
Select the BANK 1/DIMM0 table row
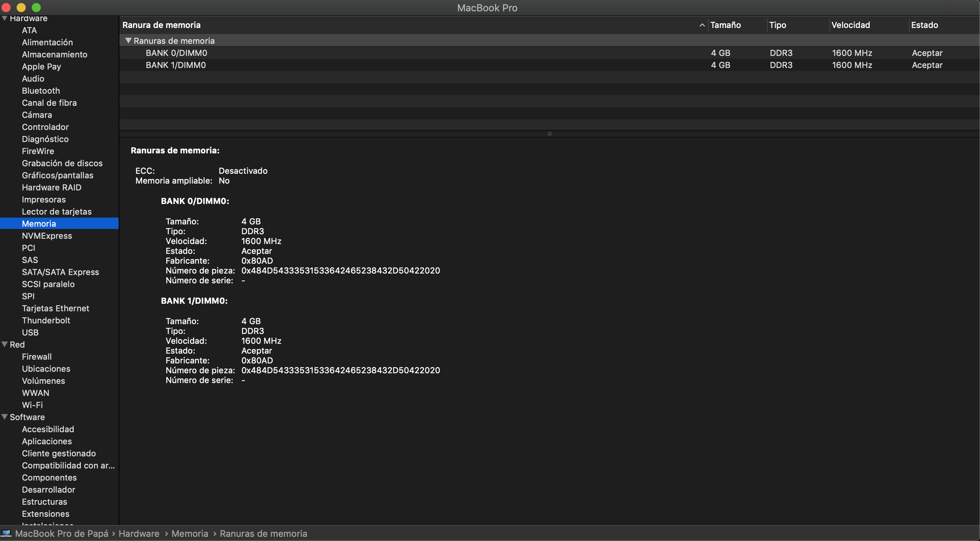(176, 65)
